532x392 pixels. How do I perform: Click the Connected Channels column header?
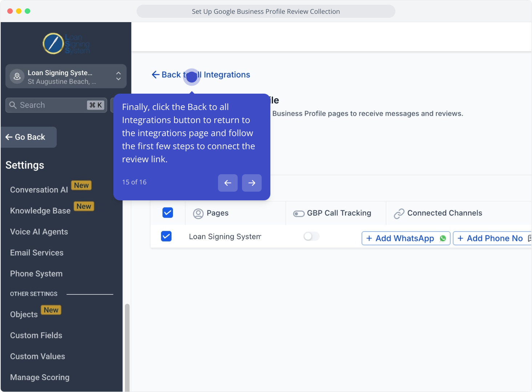point(445,213)
